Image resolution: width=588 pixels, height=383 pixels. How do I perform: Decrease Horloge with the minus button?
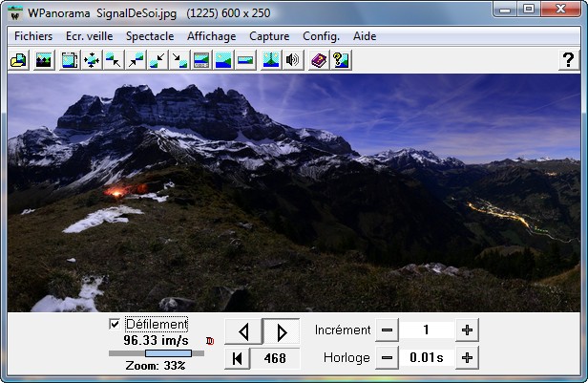pyautogui.click(x=387, y=358)
